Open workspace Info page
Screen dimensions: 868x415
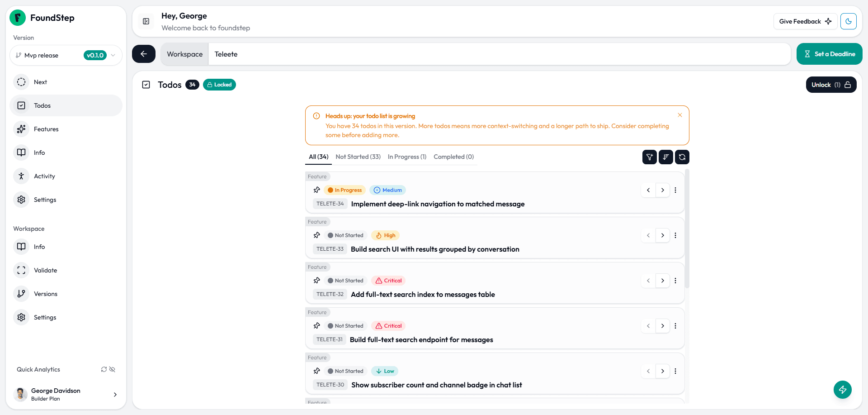coord(66,247)
